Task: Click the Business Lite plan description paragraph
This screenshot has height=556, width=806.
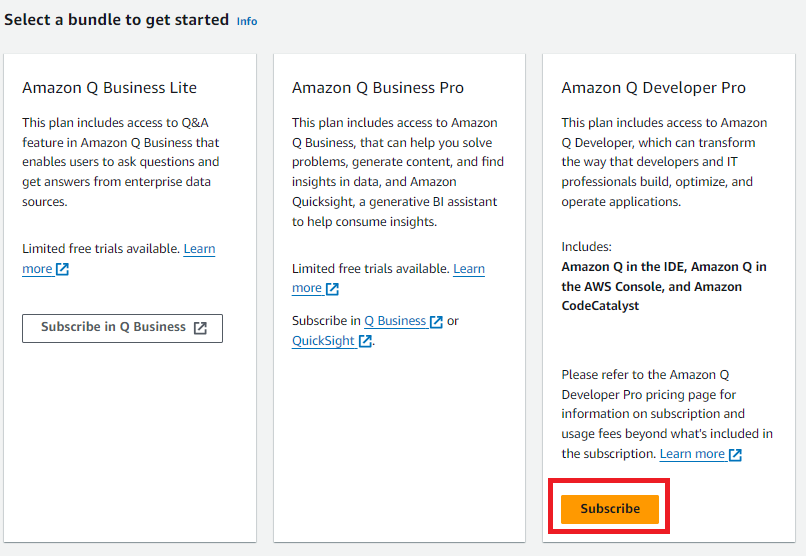Action: pos(121,162)
